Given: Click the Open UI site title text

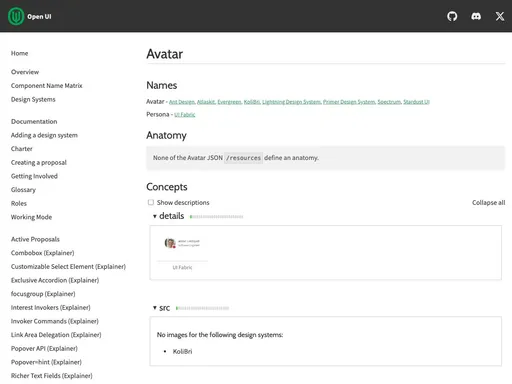Looking at the screenshot, I should point(39,16).
